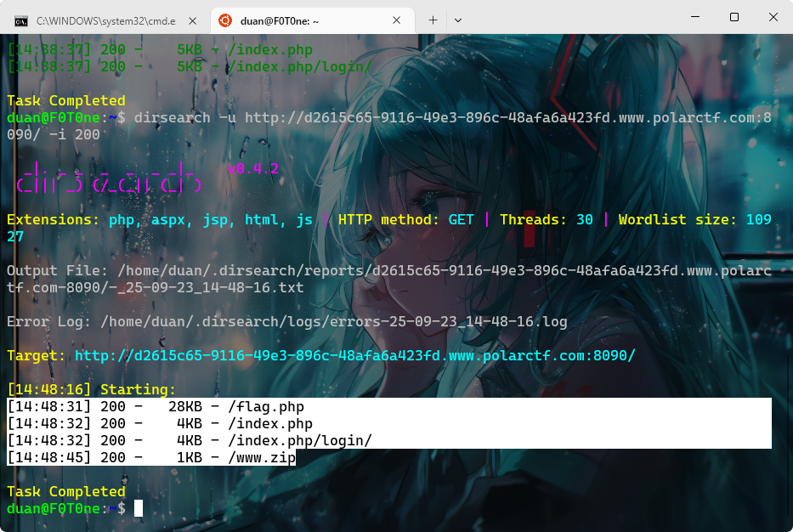Click the /flag.php result line

tap(156, 406)
